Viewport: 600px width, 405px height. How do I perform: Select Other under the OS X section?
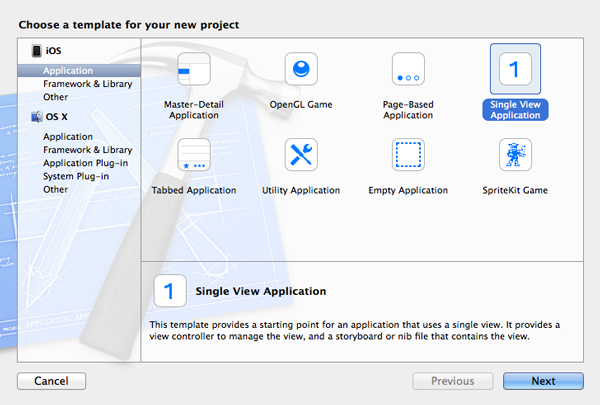[x=56, y=189]
